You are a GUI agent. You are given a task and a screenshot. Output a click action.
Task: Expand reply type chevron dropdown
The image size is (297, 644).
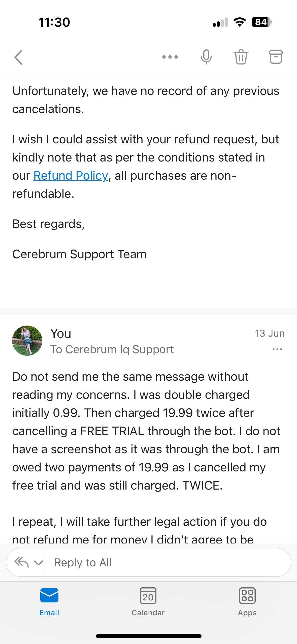click(x=39, y=563)
